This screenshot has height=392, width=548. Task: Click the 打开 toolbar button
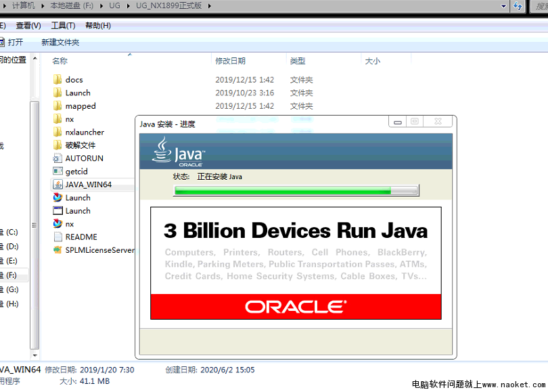click(12, 42)
